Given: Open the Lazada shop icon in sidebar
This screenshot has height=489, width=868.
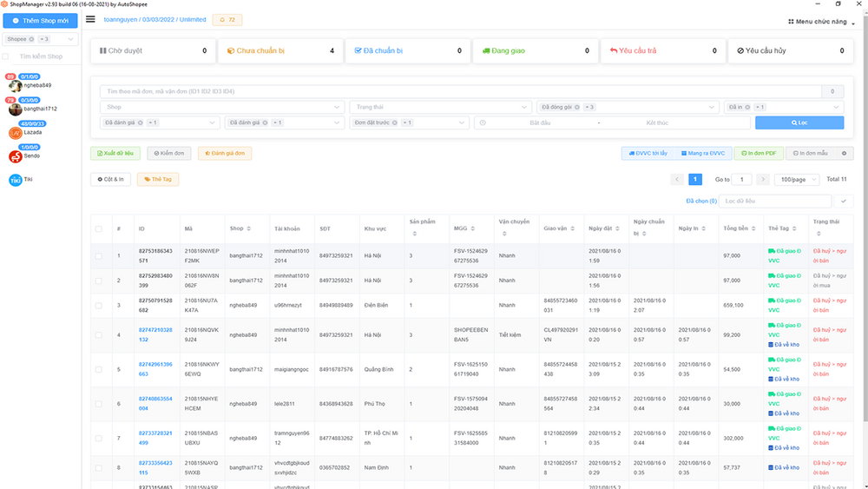Looking at the screenshot, I should click(x=15, y=133).
